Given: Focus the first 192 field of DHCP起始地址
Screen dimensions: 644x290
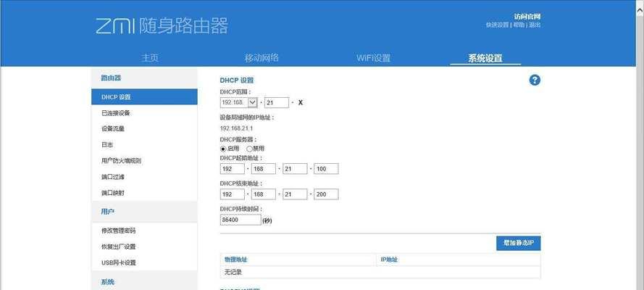Looking at the screenshot, I should 232,169.
